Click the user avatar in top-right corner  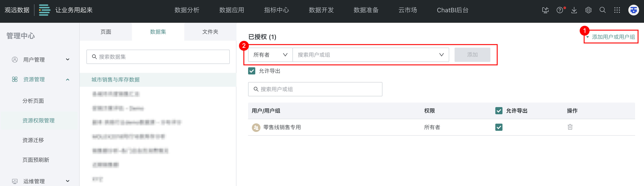click(633, 10)
